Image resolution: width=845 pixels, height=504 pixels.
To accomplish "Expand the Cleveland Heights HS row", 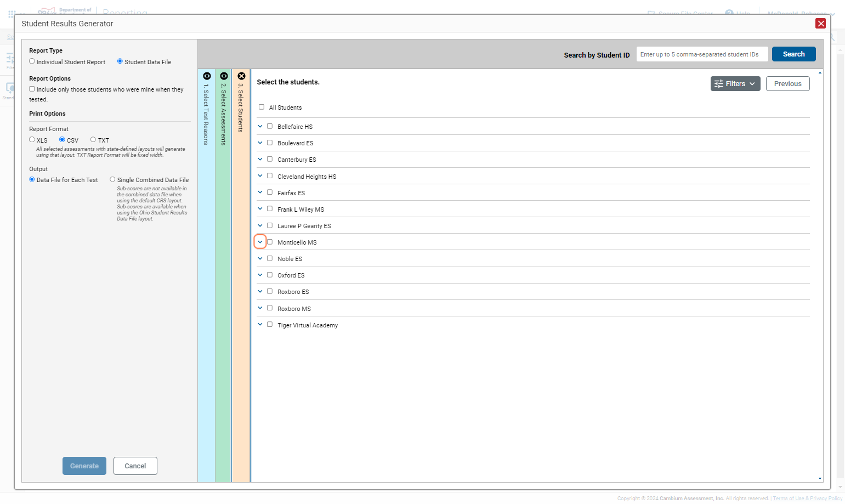I will (260, 176).
